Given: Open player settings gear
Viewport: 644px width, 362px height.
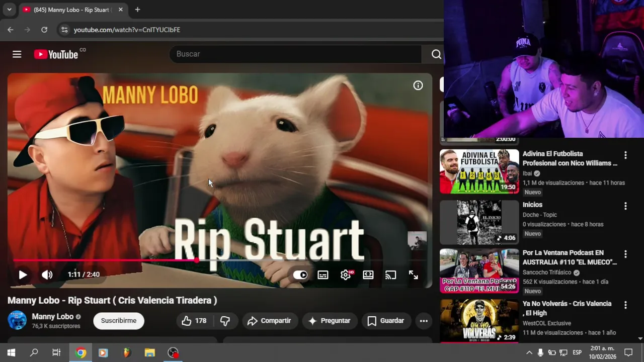Looking at the screenshot, I should (x=346, y=275).
